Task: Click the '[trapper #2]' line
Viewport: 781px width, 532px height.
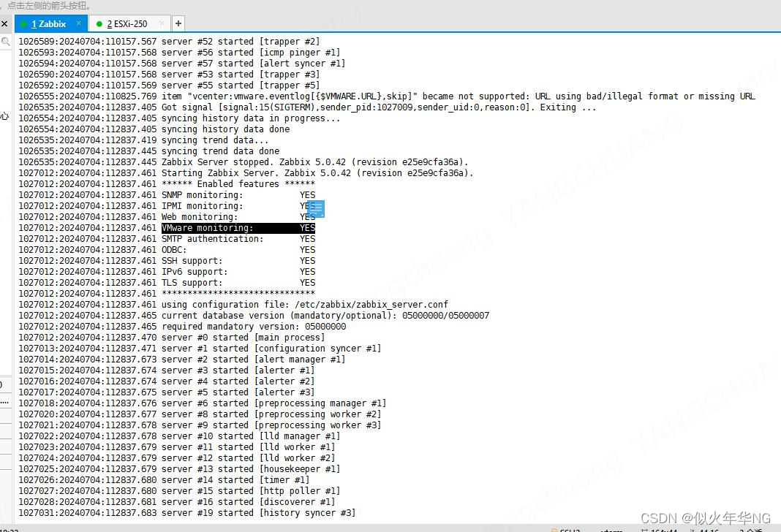Action: point(170,42)
